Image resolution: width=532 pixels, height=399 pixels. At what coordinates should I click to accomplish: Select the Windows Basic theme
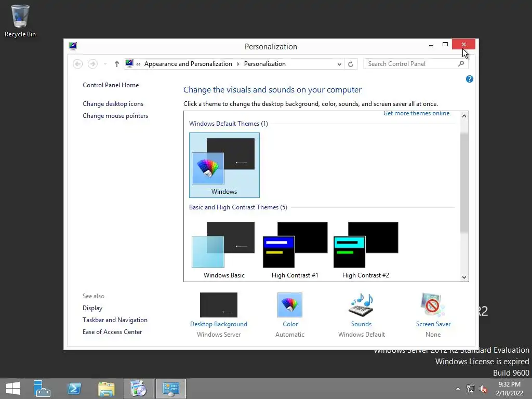coord(224,250)
